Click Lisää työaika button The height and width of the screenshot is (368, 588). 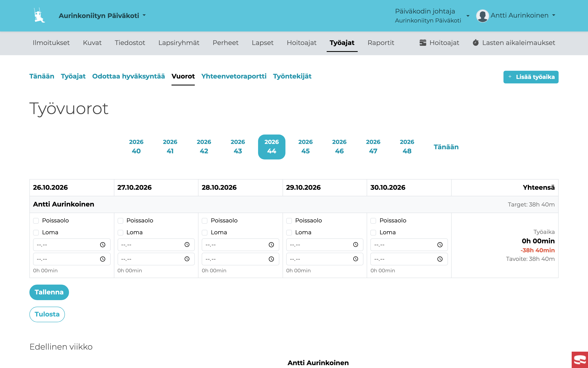pyautogui.click(x=531, y=77)
